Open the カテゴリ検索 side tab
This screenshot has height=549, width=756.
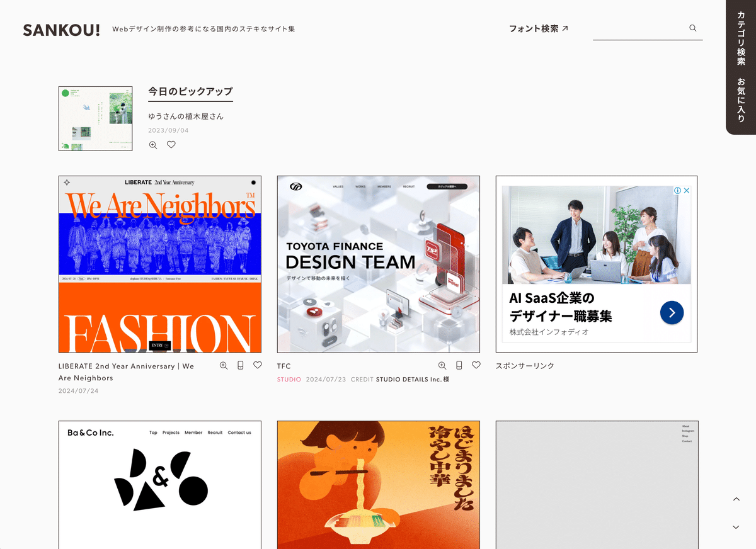(741, 38)
